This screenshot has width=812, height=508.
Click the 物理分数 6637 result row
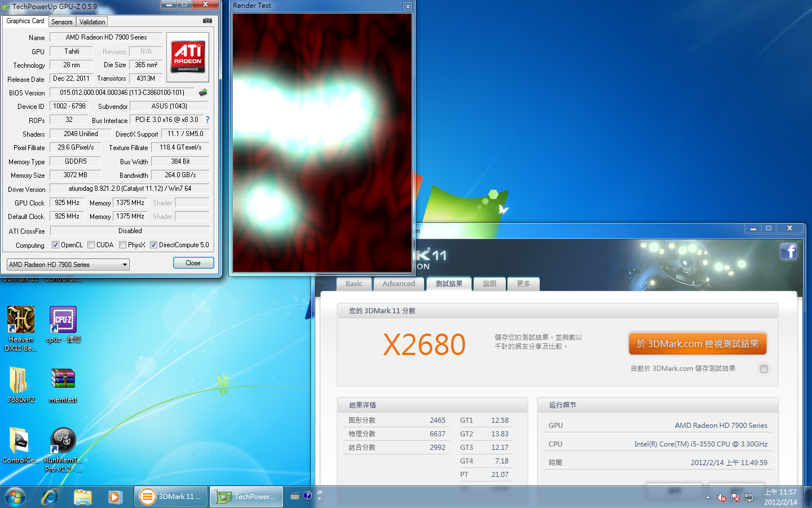(397, 434)
